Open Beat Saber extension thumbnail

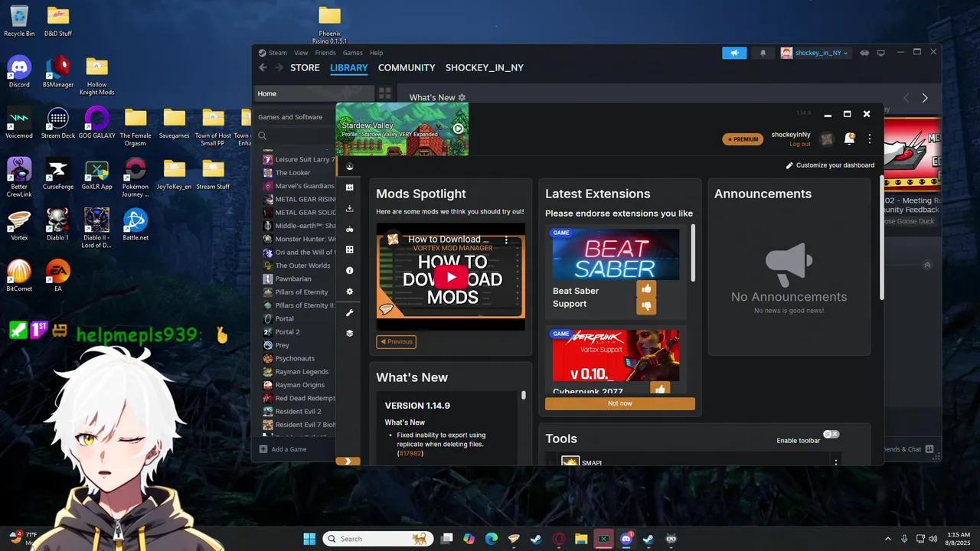616,255
